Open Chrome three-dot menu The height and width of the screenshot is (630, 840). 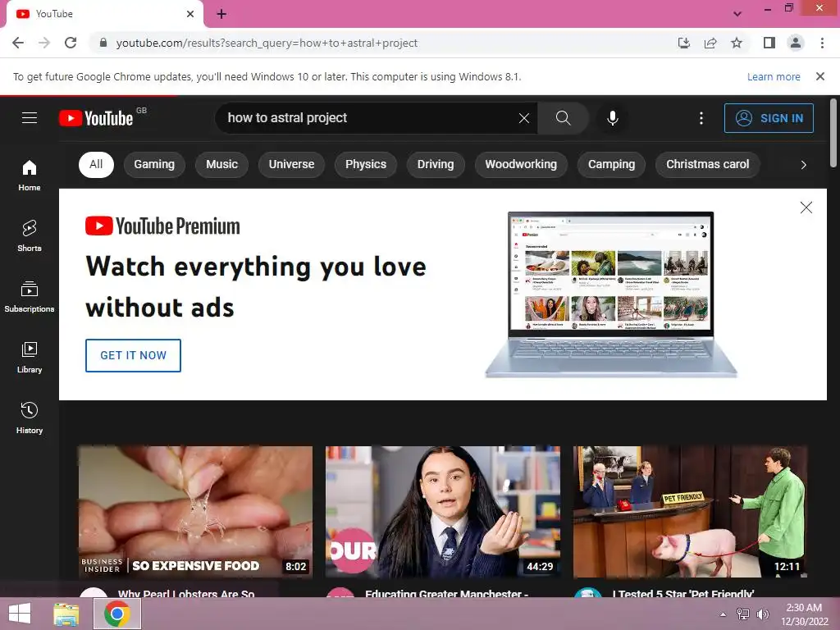pyautogui.click(x=822, y=43)
